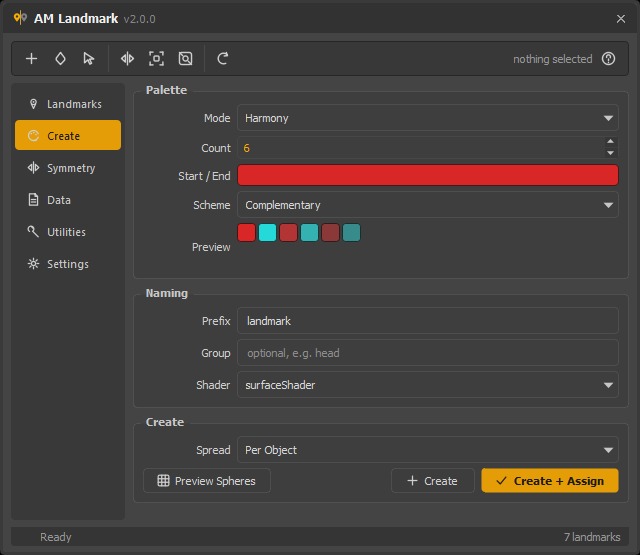Screen dimensions: 640x555
Task: Click the last dark teal preview swatch
Action: coord(351,233)
